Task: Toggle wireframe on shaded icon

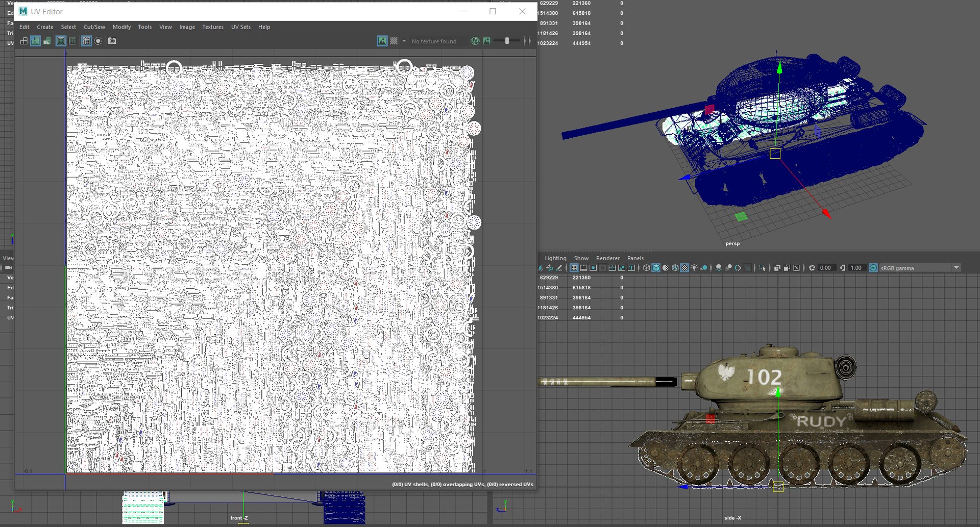Action: click(x=675, y=268)
